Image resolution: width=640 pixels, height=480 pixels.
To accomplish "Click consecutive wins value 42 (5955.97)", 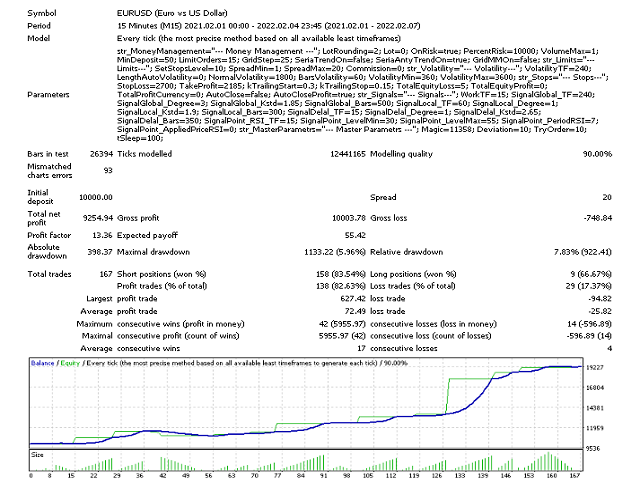I will click(342, 324).
